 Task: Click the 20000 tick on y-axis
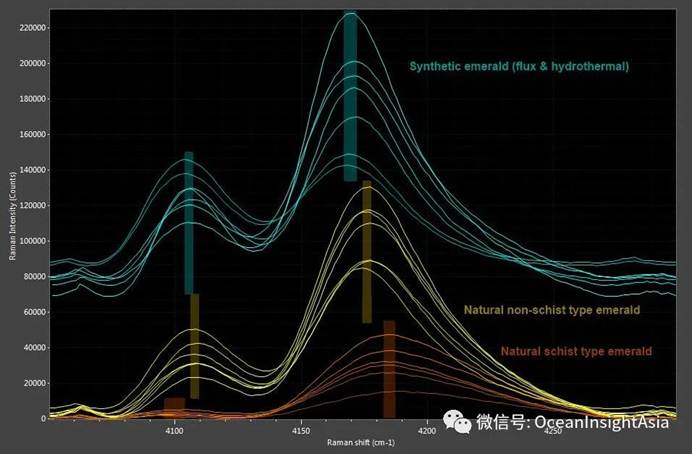(x=35, y=383)
